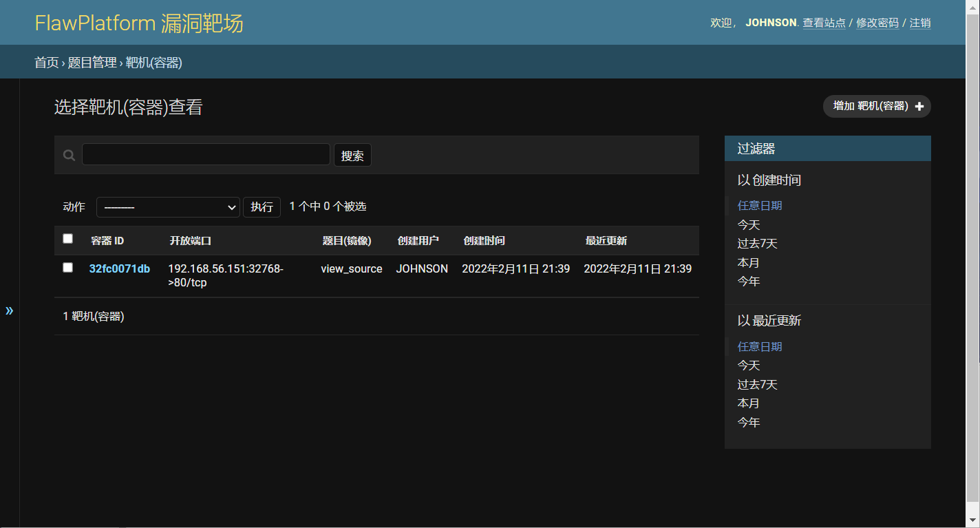Viewport: 980px width, 528px height.
Task: Sort by 最近更新 column header
Action: pos(606,241)
